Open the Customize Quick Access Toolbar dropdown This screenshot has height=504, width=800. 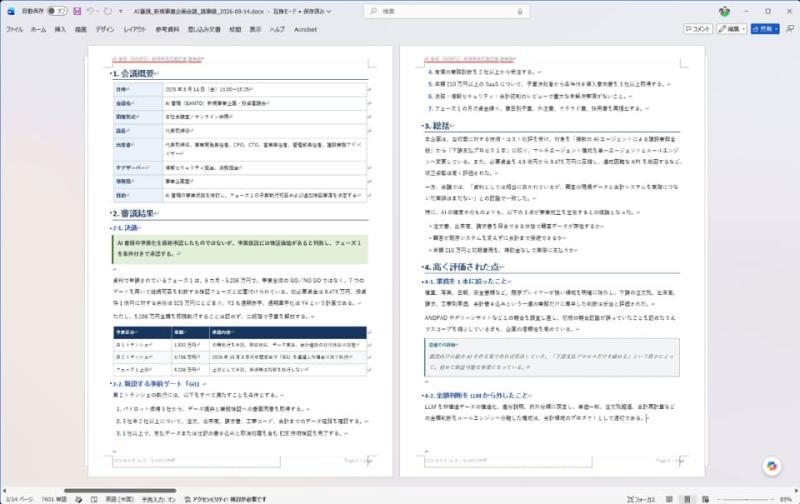click(x=121, y=11)
